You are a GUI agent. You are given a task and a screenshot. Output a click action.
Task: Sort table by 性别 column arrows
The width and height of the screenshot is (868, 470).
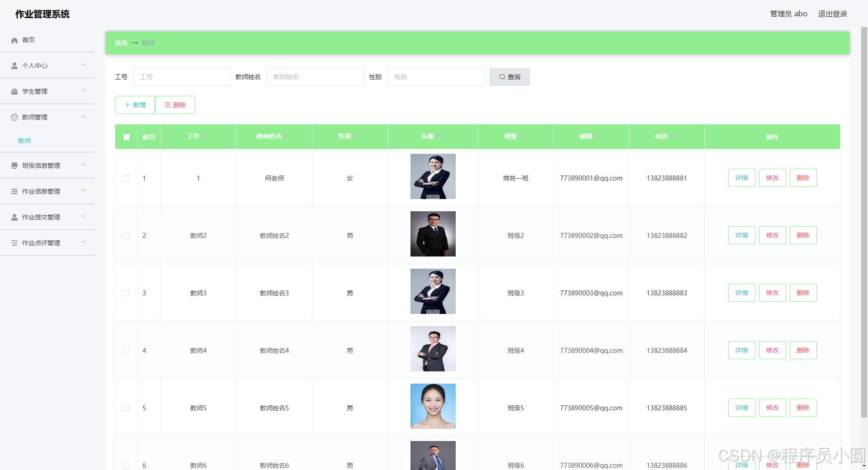coord(356,137)
